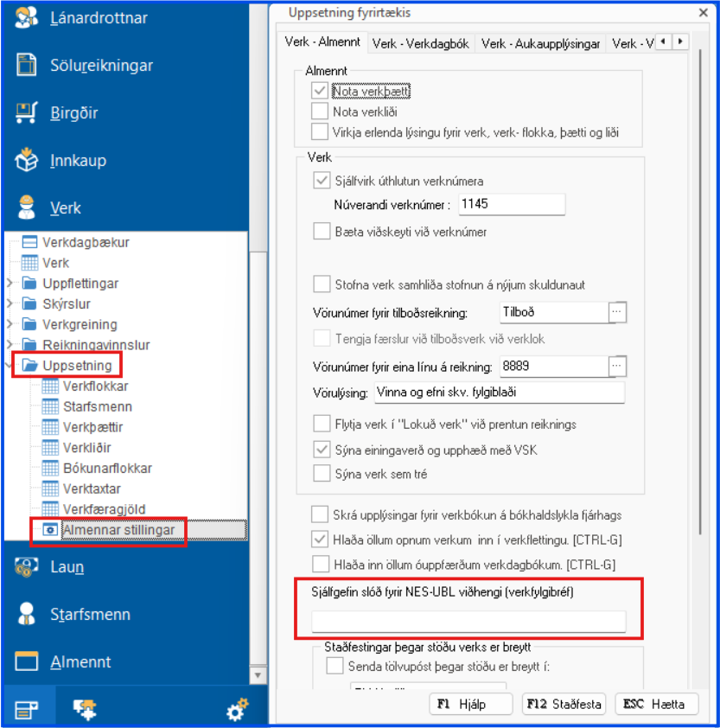Screen dimensions: 720x728
Task: Open lookup for Vörunúmer fyrir tilboðsreikning
Action: 616,312
